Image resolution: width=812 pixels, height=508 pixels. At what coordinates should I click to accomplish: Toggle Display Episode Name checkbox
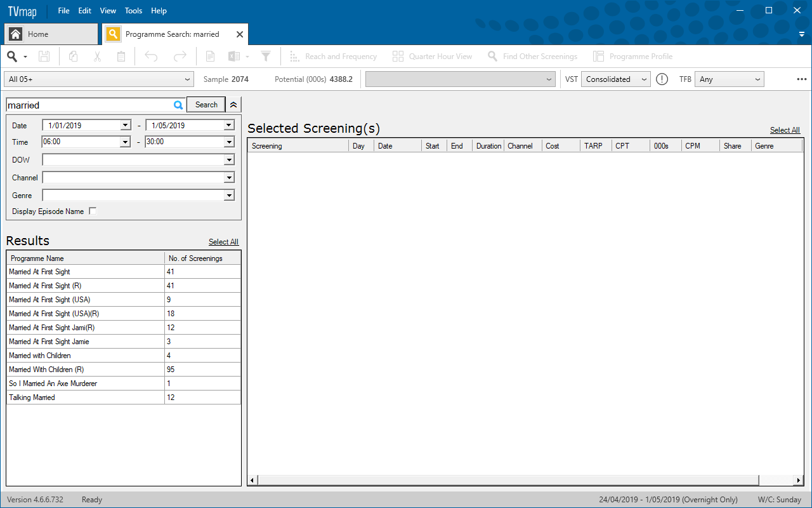pyautogui.click(x=93, y=211)
